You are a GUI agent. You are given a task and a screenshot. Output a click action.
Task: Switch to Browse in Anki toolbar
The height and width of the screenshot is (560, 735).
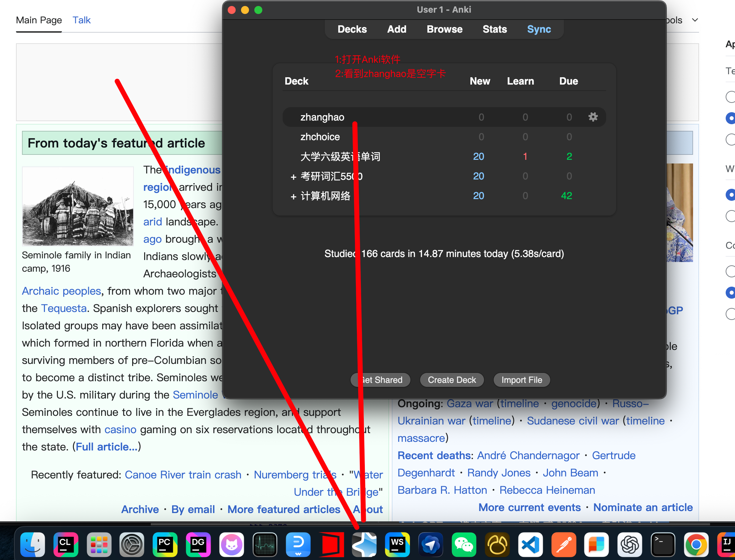[x=444, y=29]
